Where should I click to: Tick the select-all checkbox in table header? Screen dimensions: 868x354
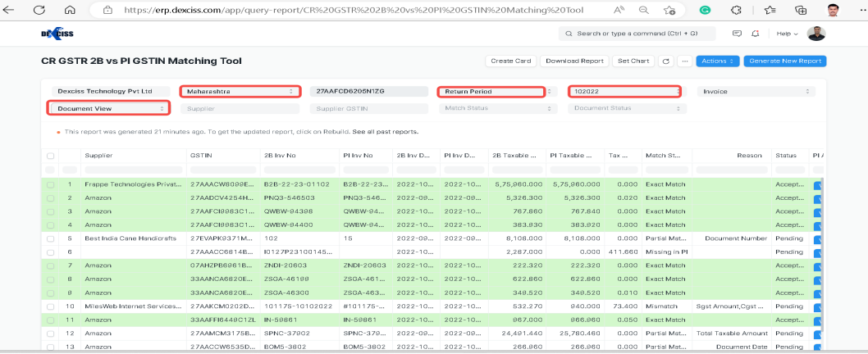point(51,156)
